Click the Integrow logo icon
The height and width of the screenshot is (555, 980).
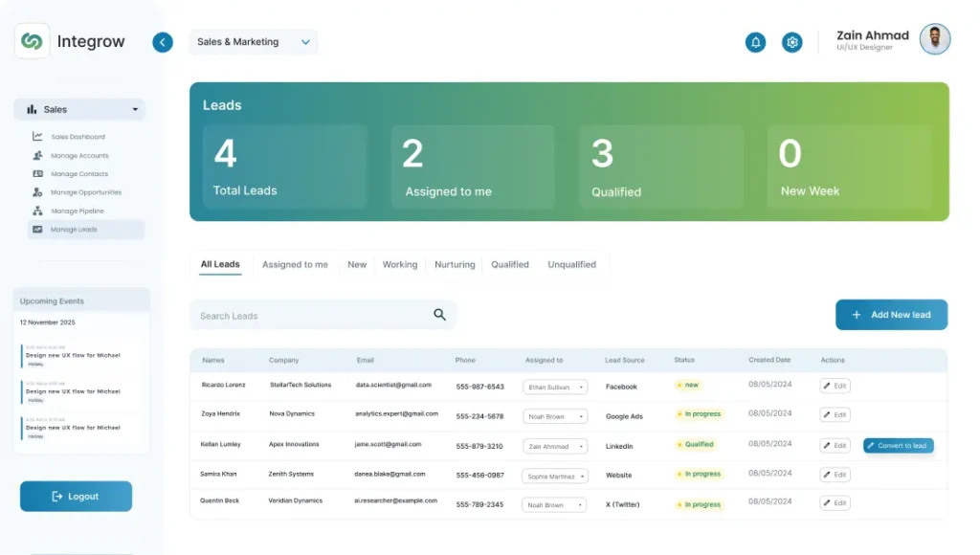33,41
